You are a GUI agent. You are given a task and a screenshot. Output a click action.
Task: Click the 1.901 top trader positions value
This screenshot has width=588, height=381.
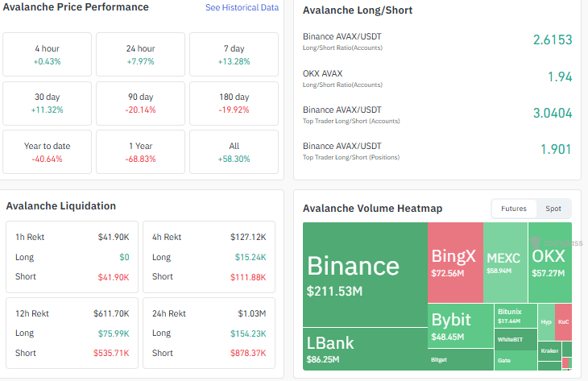coord(556,149)
